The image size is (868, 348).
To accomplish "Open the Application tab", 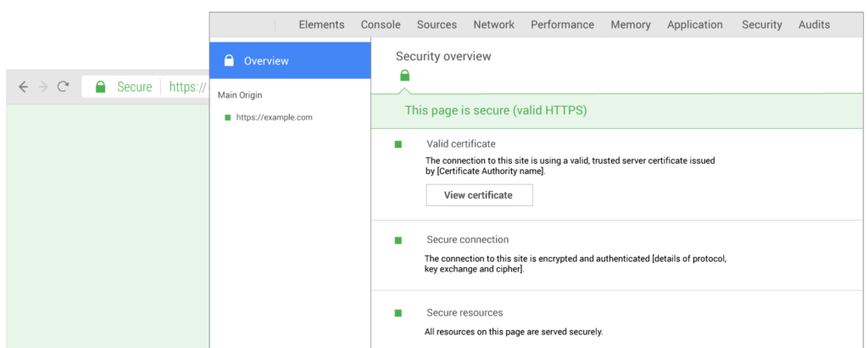I will click(695, 25).
